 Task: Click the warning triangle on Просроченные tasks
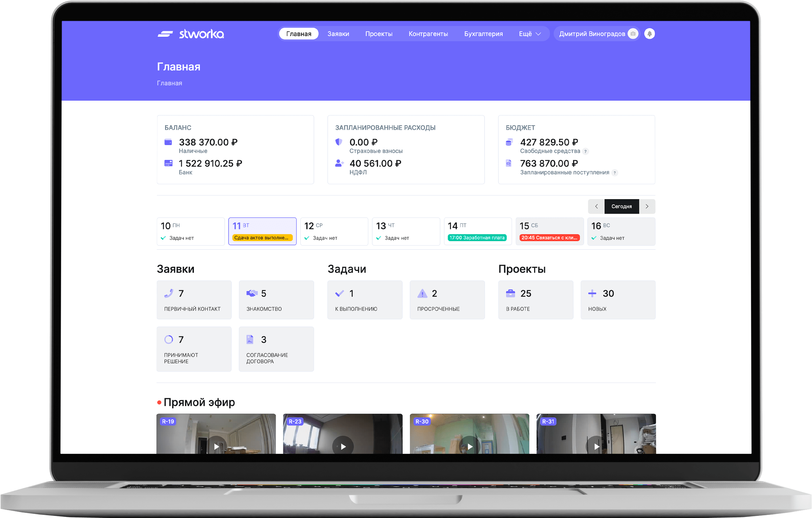[422, 293]
